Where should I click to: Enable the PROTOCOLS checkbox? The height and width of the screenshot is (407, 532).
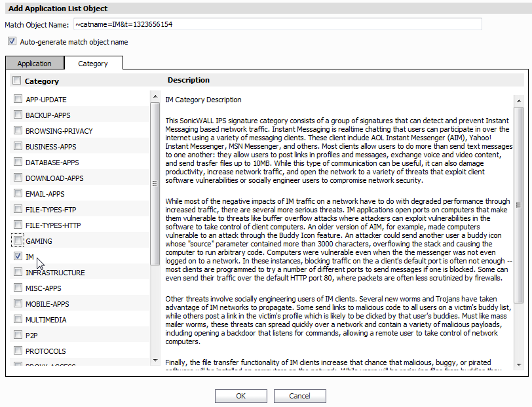pos(18,351)
